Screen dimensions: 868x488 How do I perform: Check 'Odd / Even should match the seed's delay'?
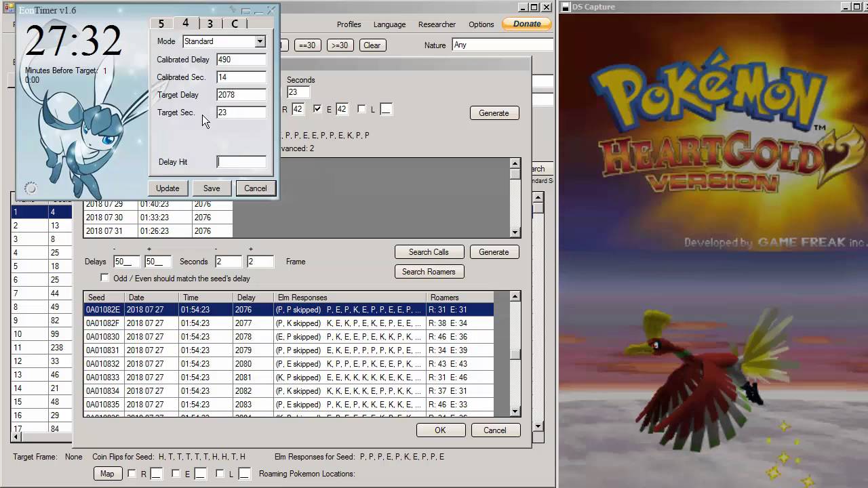pyautogui.click(x=104, y=278)
